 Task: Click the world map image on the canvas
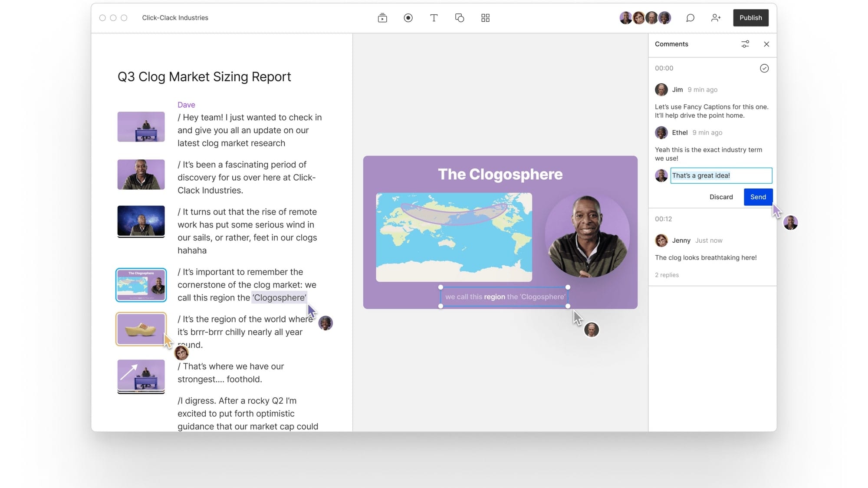454,237
